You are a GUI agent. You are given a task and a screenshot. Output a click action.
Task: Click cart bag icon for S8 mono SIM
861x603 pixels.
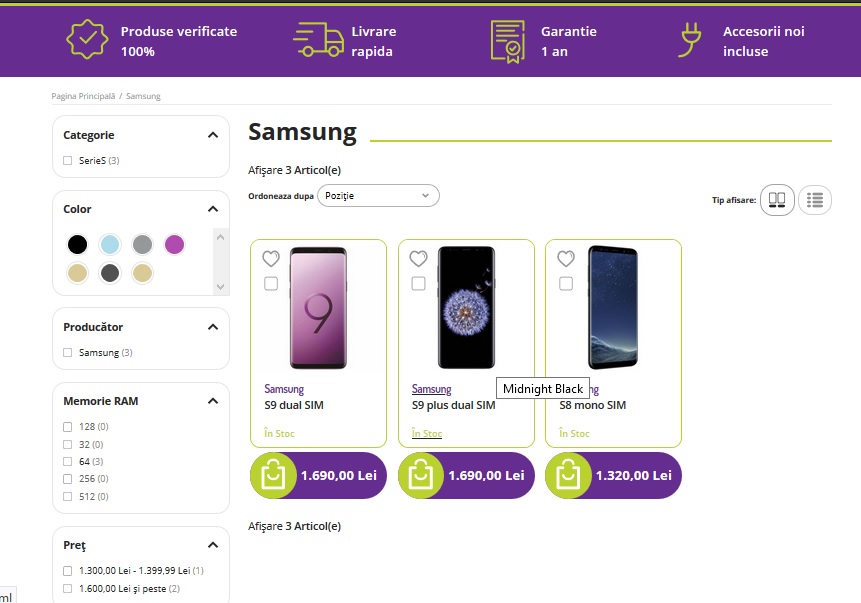568,476
